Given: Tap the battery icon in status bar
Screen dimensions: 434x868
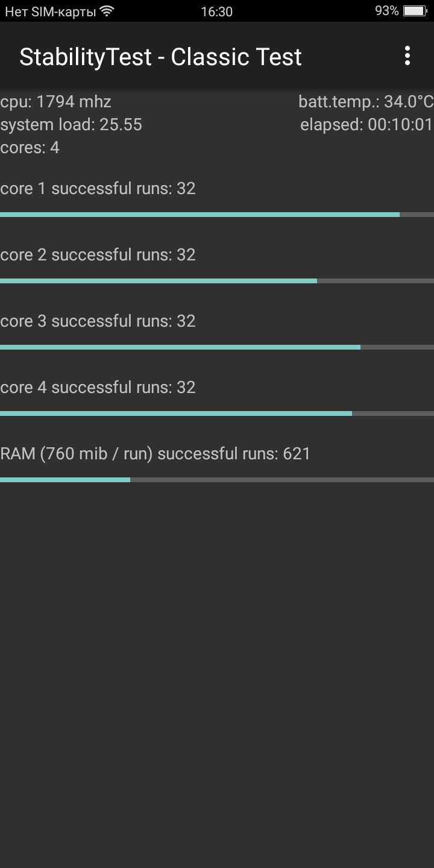Looking at the screenshot, I should [x=415, y=11].
